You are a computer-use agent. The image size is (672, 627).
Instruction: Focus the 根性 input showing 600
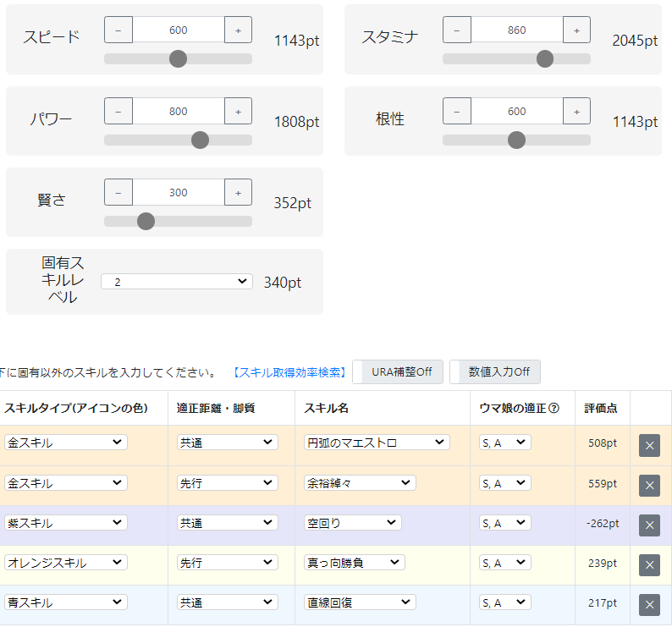pos(517,111)
